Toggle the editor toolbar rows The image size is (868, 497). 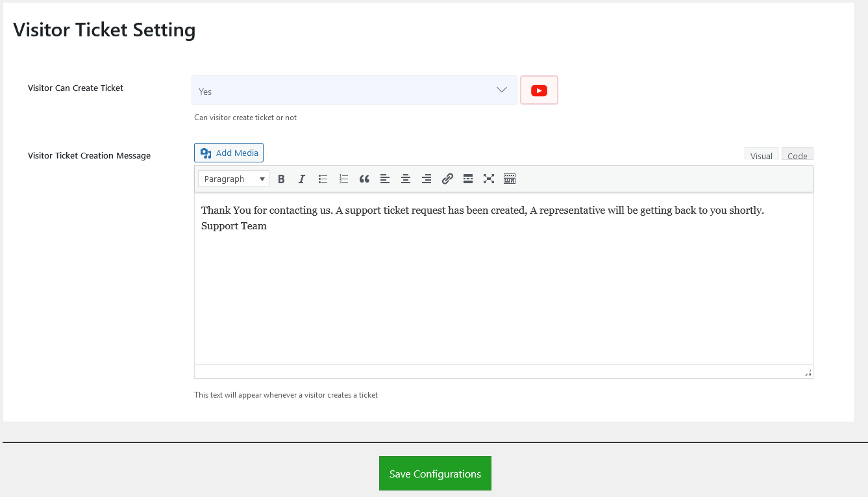510,179
